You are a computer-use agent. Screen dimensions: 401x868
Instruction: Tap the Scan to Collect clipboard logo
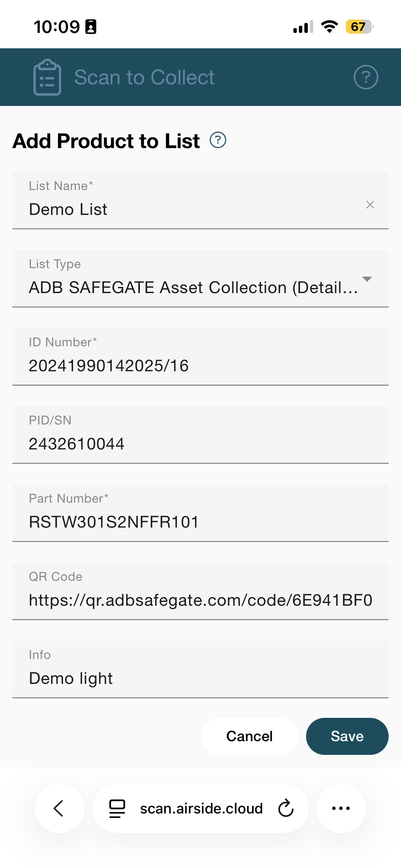(47, 77)
